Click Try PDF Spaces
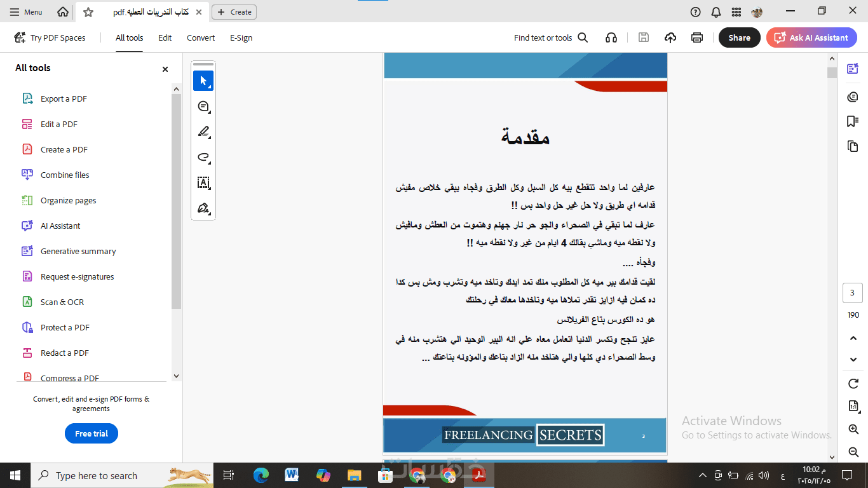 [x=50, y=37]
